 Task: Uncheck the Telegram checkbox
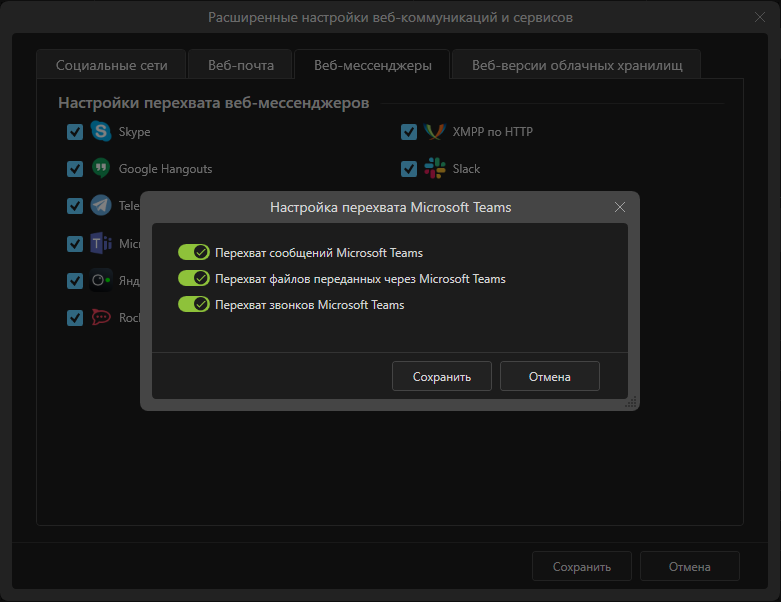pos(75,206)
